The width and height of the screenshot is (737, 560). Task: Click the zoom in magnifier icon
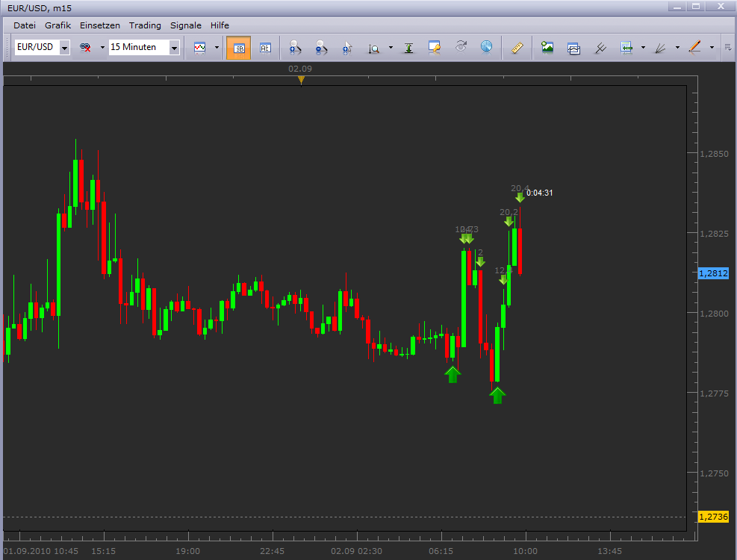click(295, 47)
